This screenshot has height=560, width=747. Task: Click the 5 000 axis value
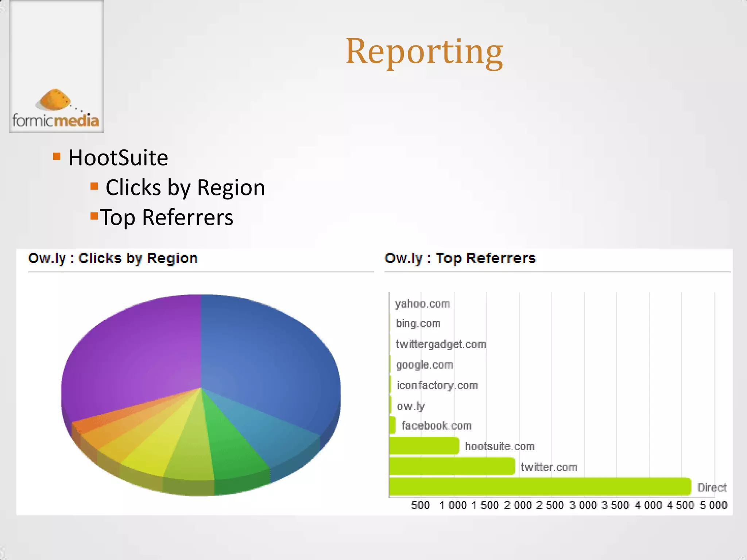[x=713, y=505]
